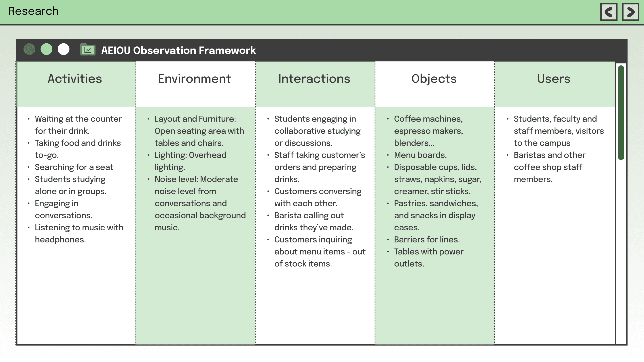Click the chart folder icon in title bar
The image size is (644, 362).
pyautogui.click(x=87, y=50)
